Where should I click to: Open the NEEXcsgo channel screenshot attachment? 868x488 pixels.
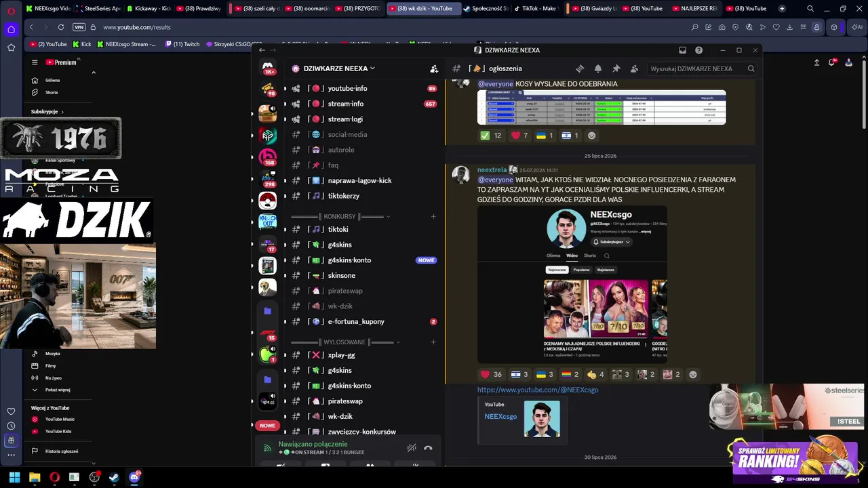[572, 285]
